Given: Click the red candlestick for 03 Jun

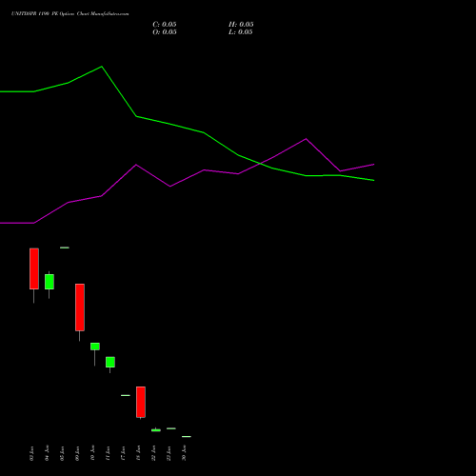Looking at the screenshot, I should pos(34,268).
